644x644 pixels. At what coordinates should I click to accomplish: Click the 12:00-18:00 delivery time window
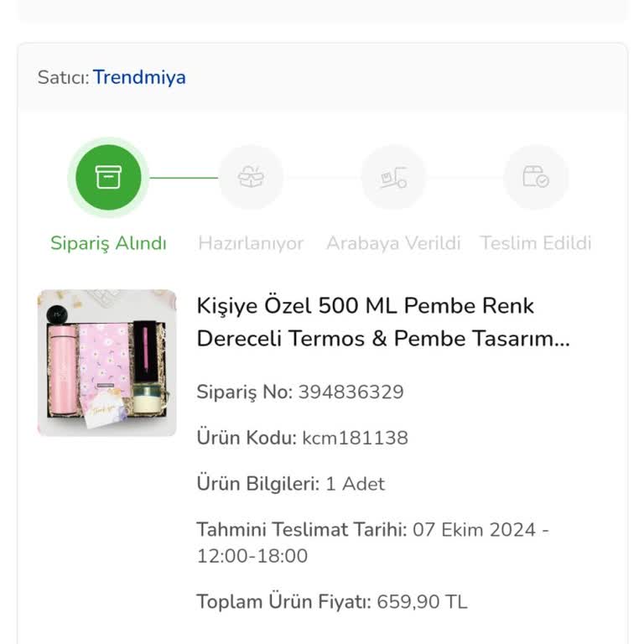252,556
